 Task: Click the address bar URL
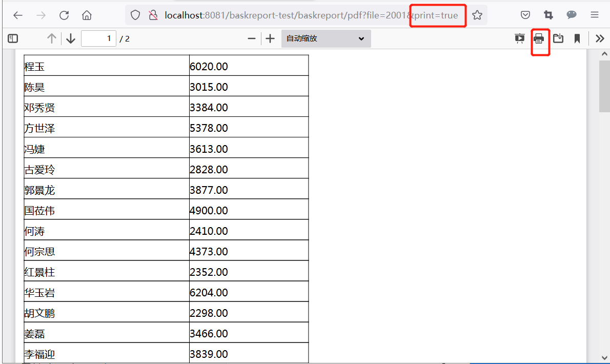click(311, 15)
